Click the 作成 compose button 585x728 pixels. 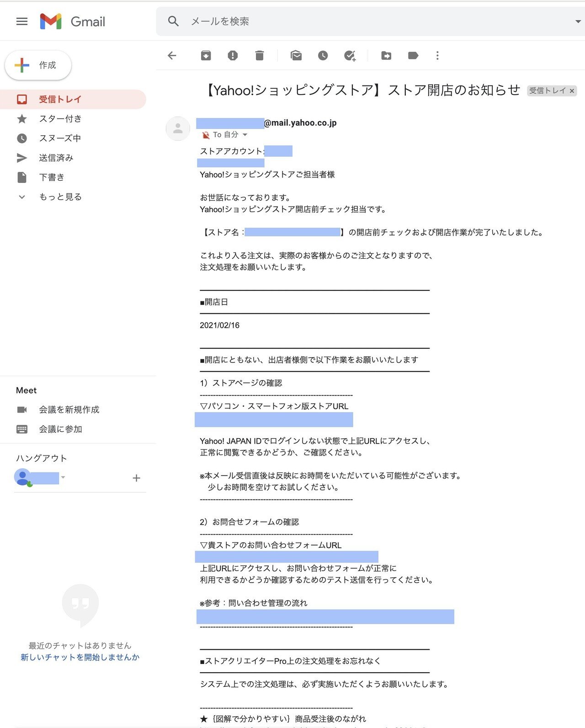(38, 65)
